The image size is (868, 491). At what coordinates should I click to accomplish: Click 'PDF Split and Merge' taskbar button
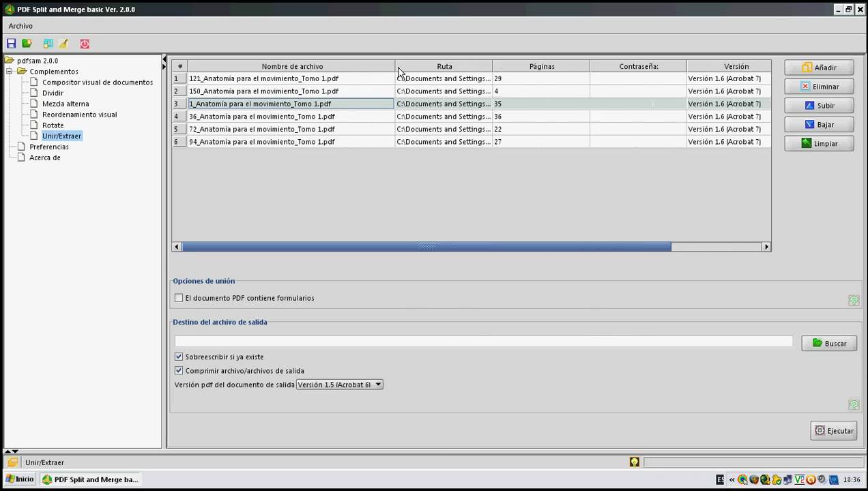[x=90, y=479]
